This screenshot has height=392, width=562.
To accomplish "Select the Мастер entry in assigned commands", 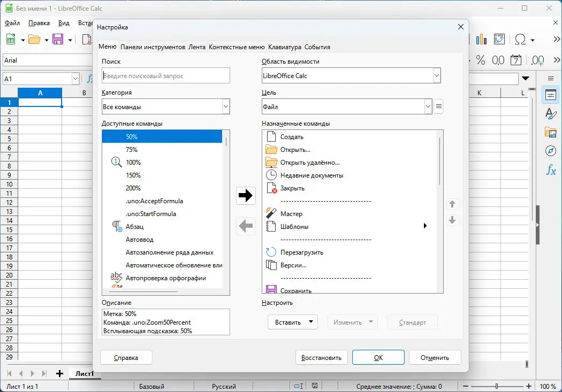I will tap(350, 214).
